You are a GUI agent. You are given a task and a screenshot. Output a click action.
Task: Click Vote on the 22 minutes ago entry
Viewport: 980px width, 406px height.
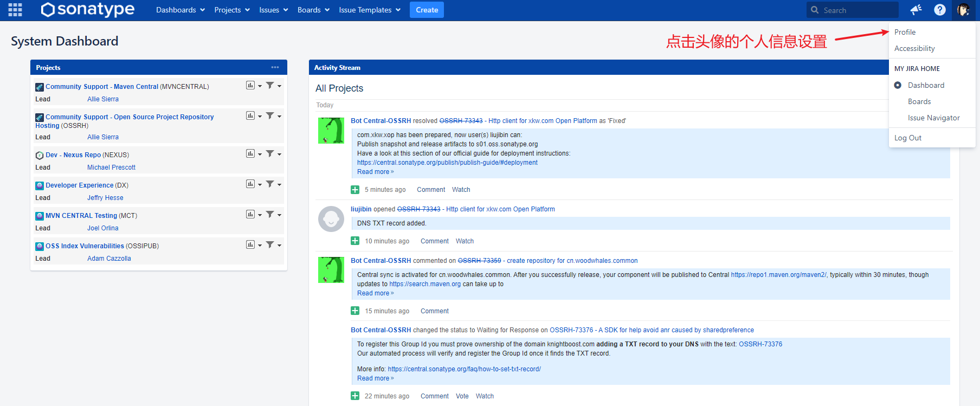(462, 396)
